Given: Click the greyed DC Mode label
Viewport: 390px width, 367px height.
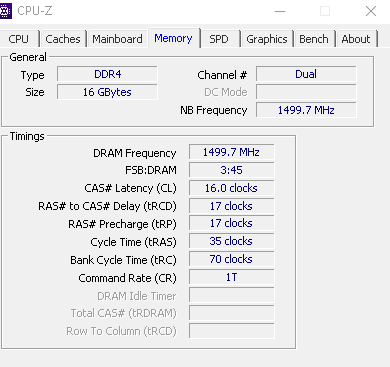Looking at the screenshot, I should [x=226, y=92].
